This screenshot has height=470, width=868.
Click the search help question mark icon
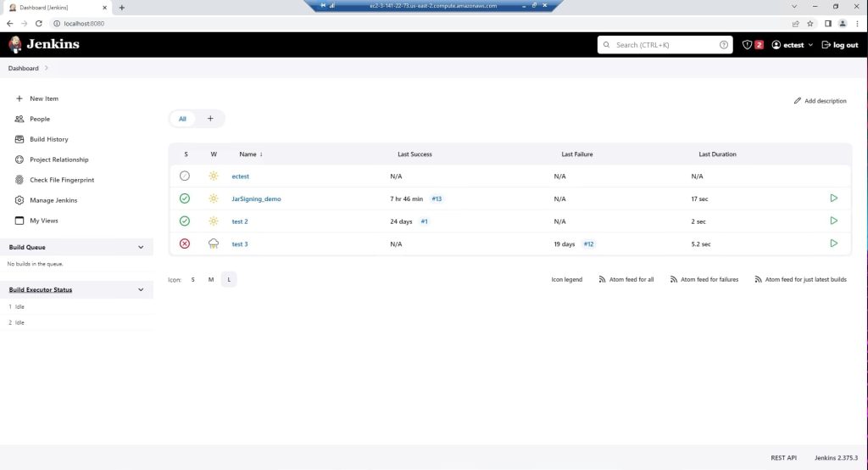(x=724, y=45)
